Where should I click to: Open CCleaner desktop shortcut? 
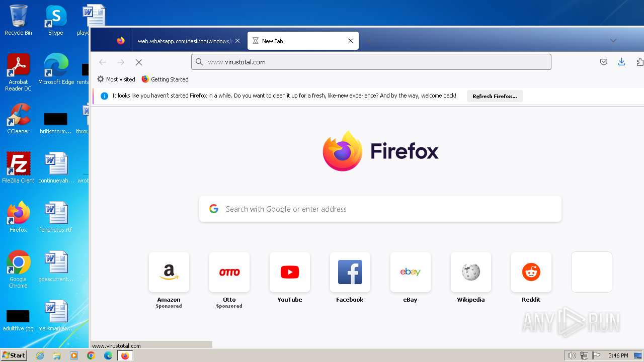[18, 119]
